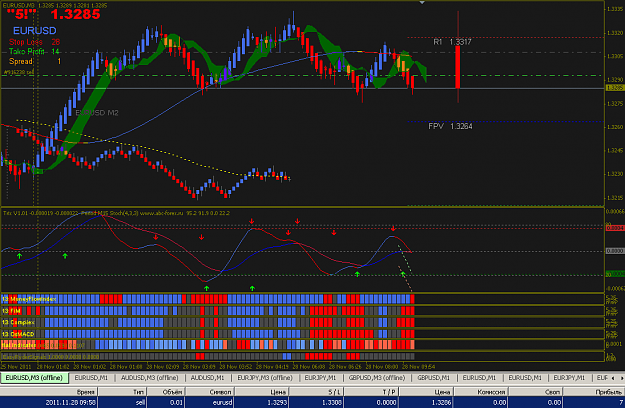
Task: Click the R1 1.3317 resistance level label
Action: tap(452, 42)
